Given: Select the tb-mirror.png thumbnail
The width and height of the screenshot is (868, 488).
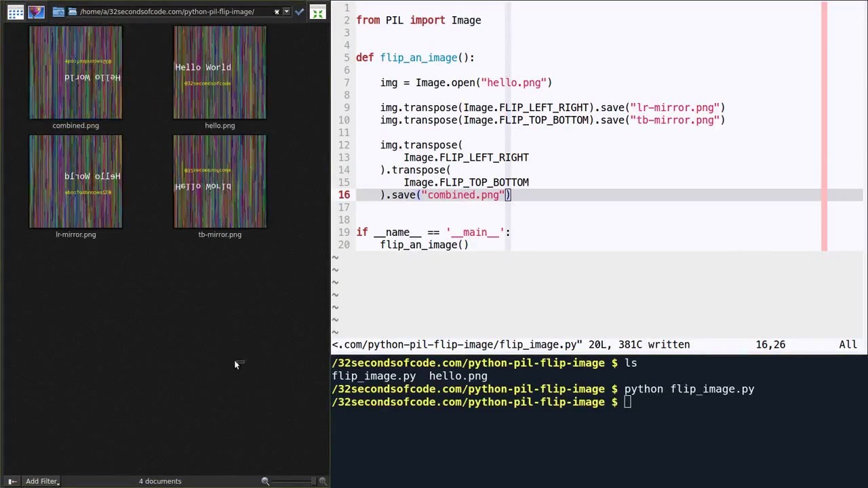Looking at the screenshot, I should click(x=220, y=182).
